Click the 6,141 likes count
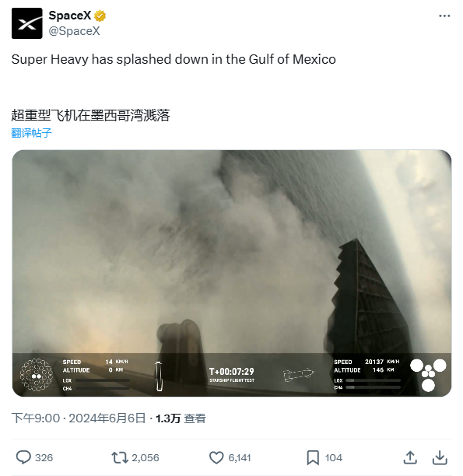The height and width of the screenshot is (476, 463). [x=240, y=458]
